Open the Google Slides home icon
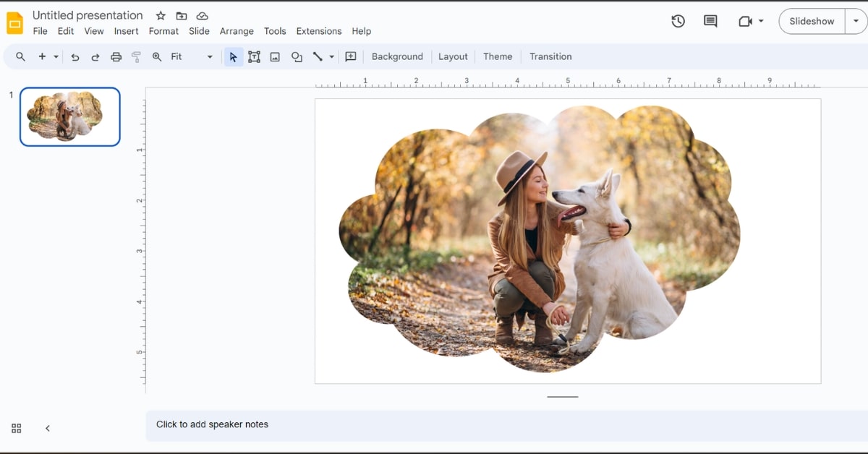 click(x=14, y=23)
